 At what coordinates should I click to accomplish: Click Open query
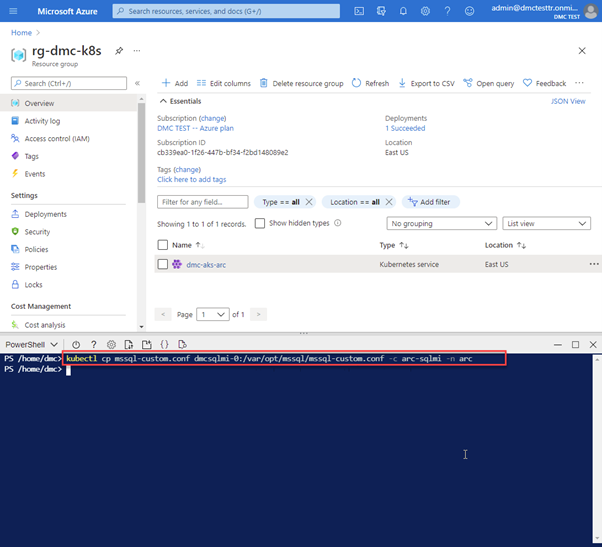tap(489, 83)
